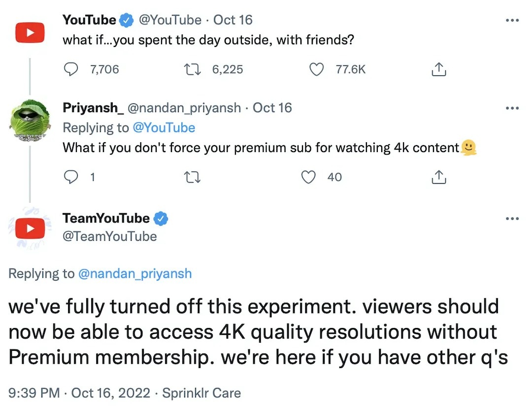Click the Oct 16 date on Priyansh_'s tweet
Image resolution: width=532 pixels, height=413 pixels.
[x=272, y=108]
